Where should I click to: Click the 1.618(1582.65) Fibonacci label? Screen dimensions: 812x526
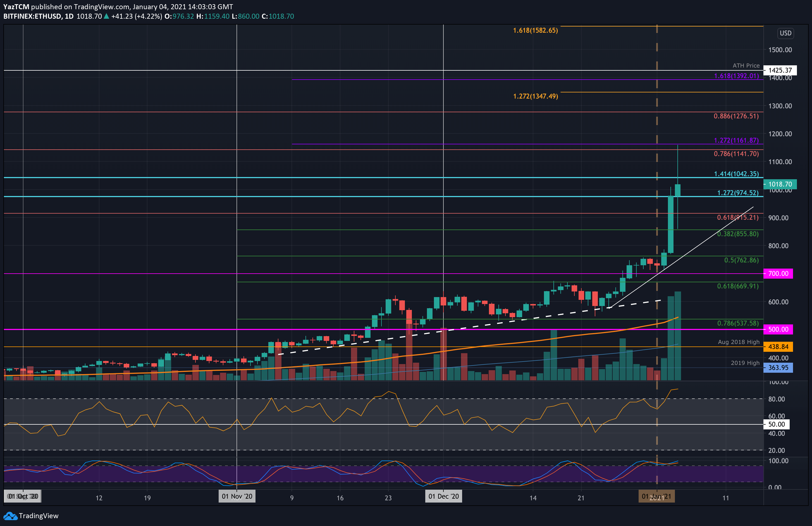point(535,30)
